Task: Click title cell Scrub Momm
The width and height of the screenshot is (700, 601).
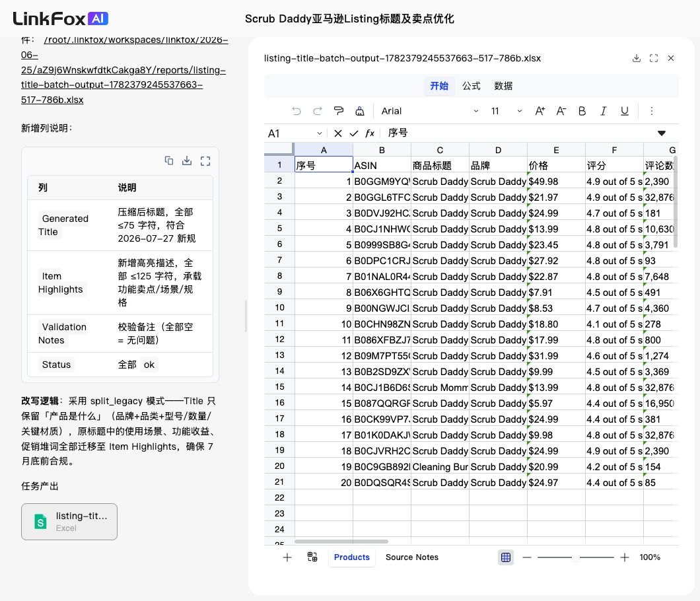Action: pos(440,387)
